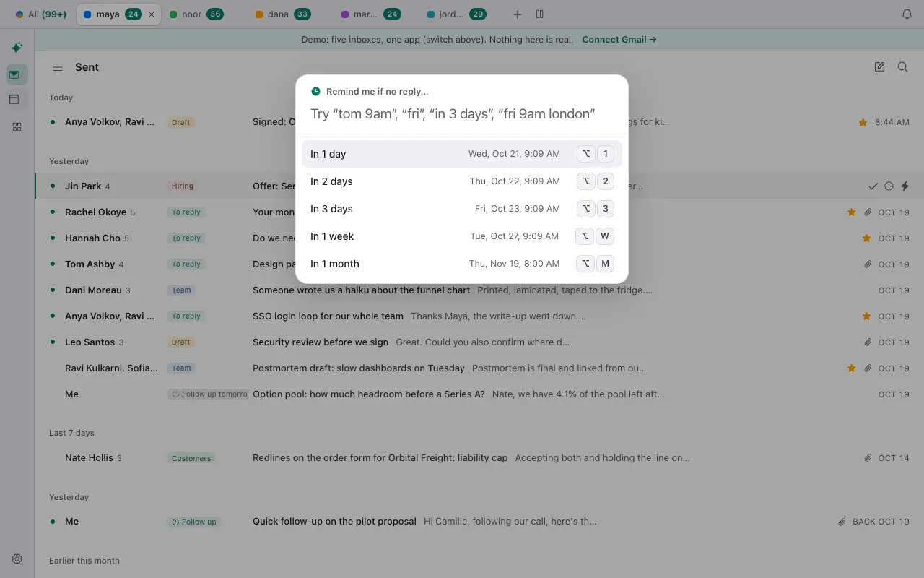This screenshot has height=578, width=924.
Task: Click the clock reminder icon on Jin Park row
Action: [x=889, y=186]
